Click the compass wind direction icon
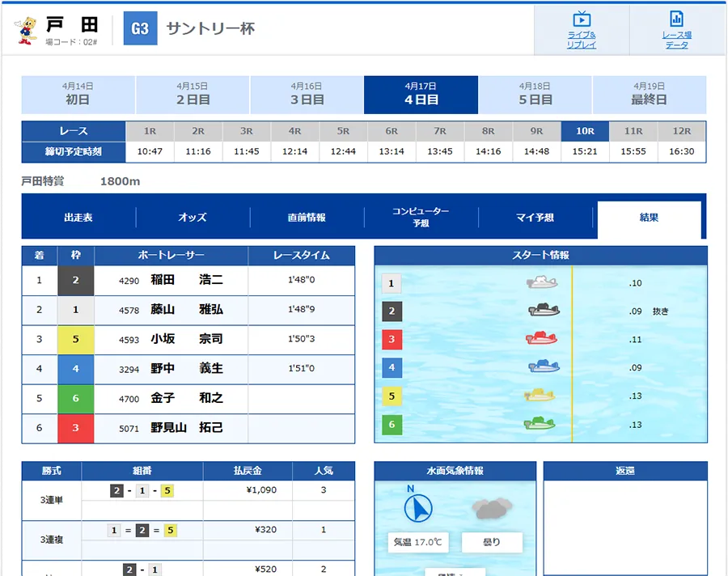Viewport: 728px width, 576px height. coord(418,506)
